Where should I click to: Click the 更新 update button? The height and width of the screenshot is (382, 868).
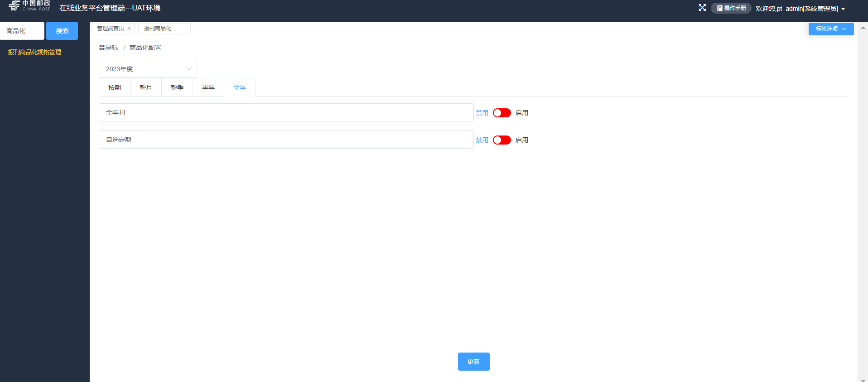point(474,362)
